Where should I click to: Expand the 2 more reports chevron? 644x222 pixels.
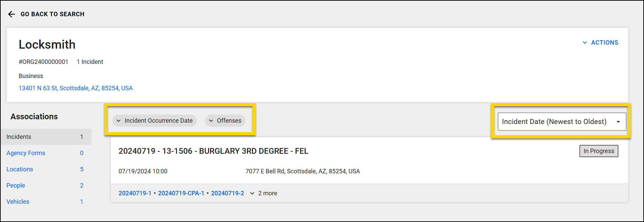tap(252, 193)
